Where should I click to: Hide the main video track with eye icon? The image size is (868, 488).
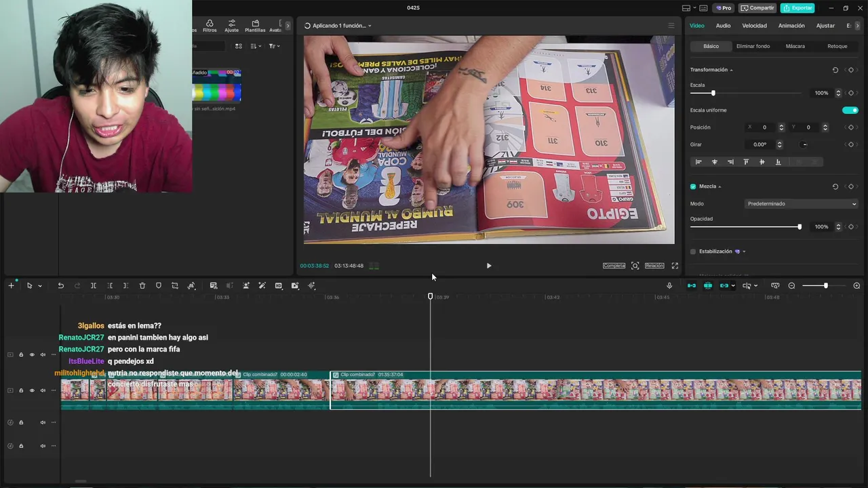[x=31, y=390]
